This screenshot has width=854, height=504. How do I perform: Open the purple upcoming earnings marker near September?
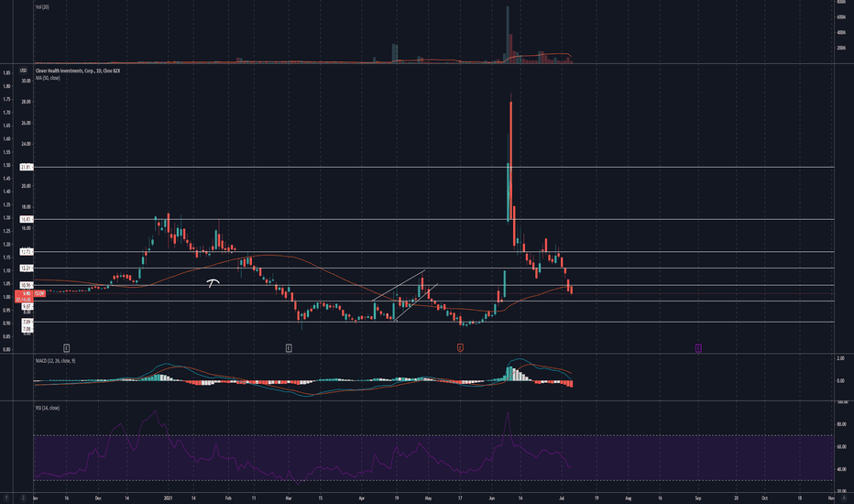pyautogui.click(x=698, y=347)
